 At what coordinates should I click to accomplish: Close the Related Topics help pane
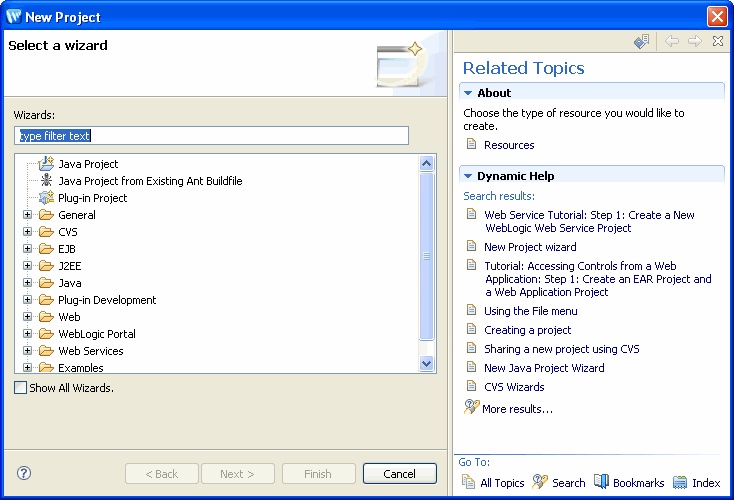pos(718,41)
